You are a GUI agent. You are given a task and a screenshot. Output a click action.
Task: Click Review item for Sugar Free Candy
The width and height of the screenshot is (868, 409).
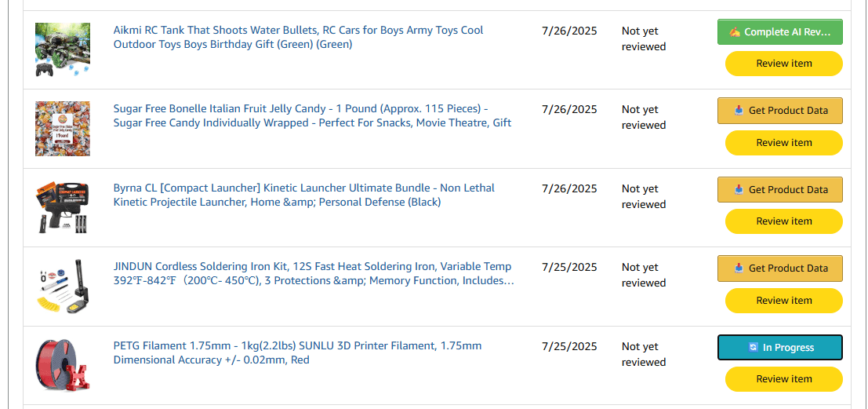[x=783, y=143]
